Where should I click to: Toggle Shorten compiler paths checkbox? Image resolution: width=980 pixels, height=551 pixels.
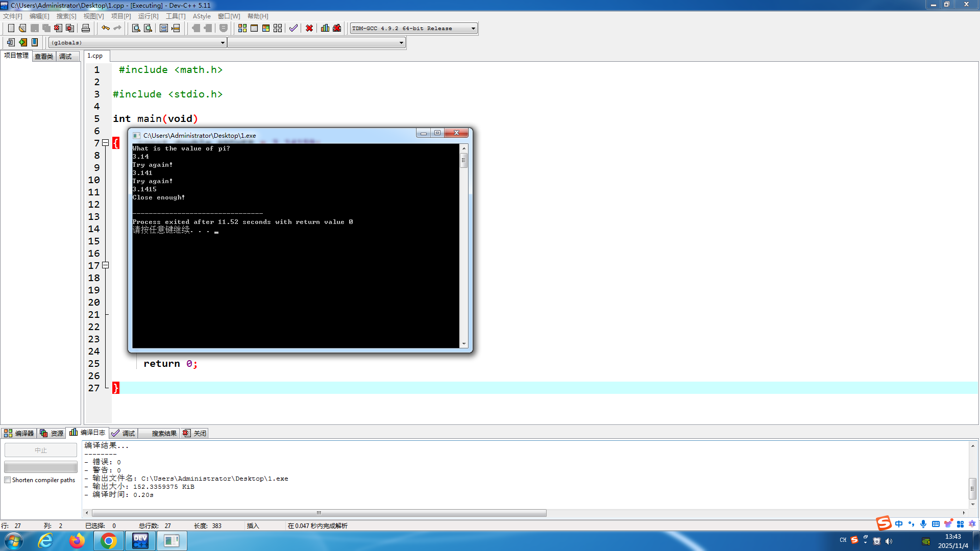8,480
